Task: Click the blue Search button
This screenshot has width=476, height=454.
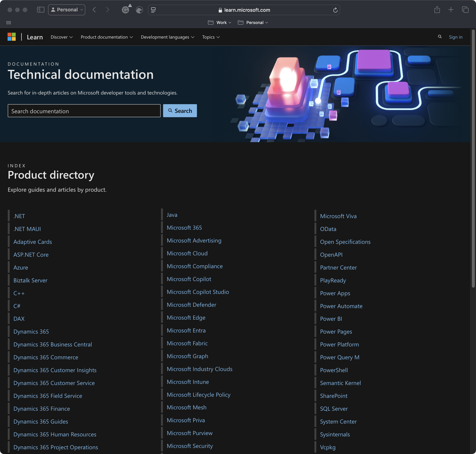Action: [x=180, y=111]
